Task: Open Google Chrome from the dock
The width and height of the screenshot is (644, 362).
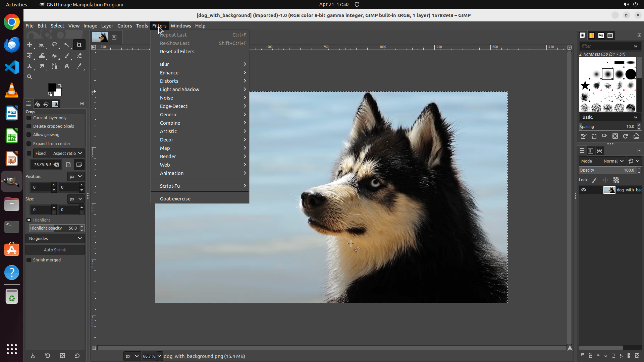Action: tap(12, 22)
